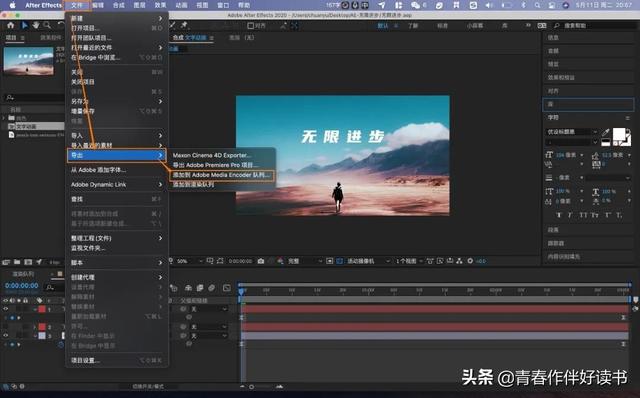Click the snapshot camera icon in viewer
Screen dimensions: 640x398
(x=261, y=261)
